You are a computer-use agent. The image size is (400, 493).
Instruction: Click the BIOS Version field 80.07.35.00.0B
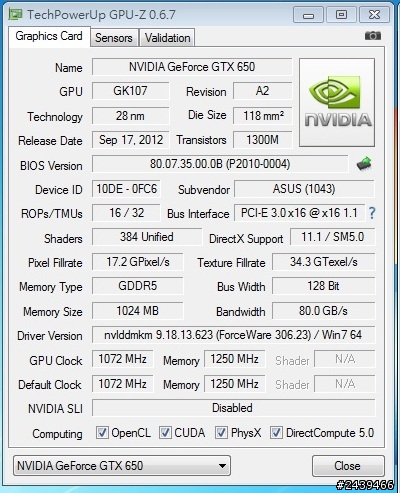coord(220,164)
